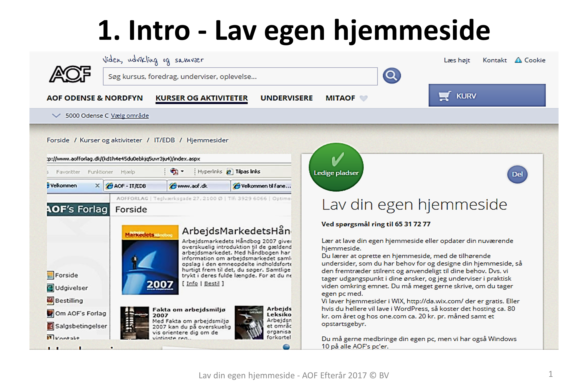Click the Bestilling sidebar icon
Viewport: 588px width, 392px height.
(50, 301)
